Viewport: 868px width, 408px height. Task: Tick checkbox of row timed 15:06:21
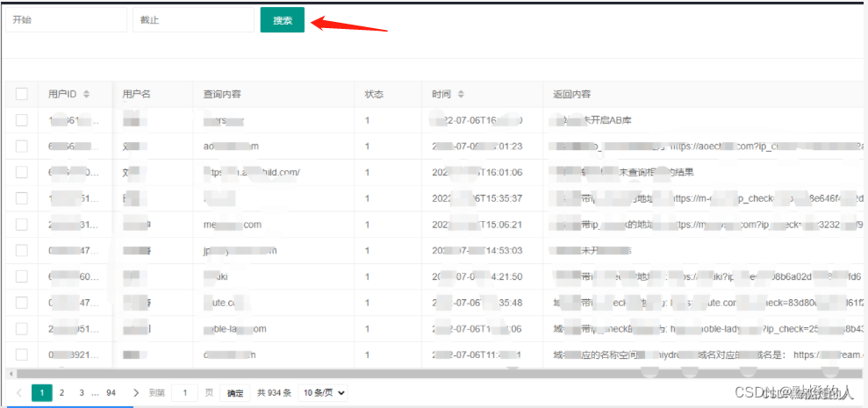click(22, 225)
